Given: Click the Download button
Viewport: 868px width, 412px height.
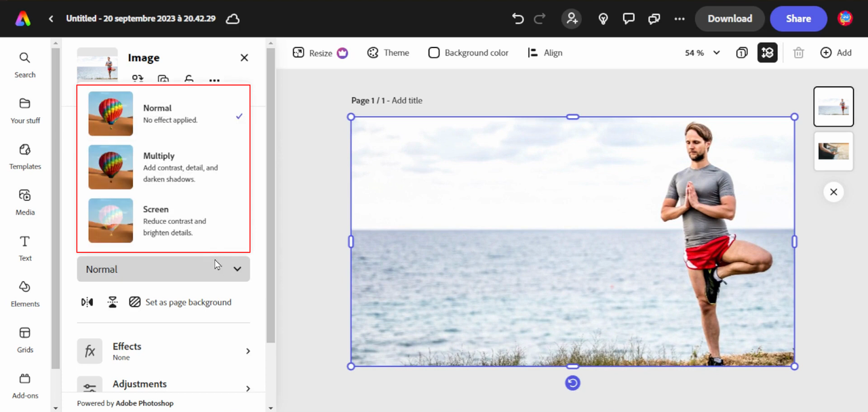Looking at the screenshot, I should coord(730,19).
